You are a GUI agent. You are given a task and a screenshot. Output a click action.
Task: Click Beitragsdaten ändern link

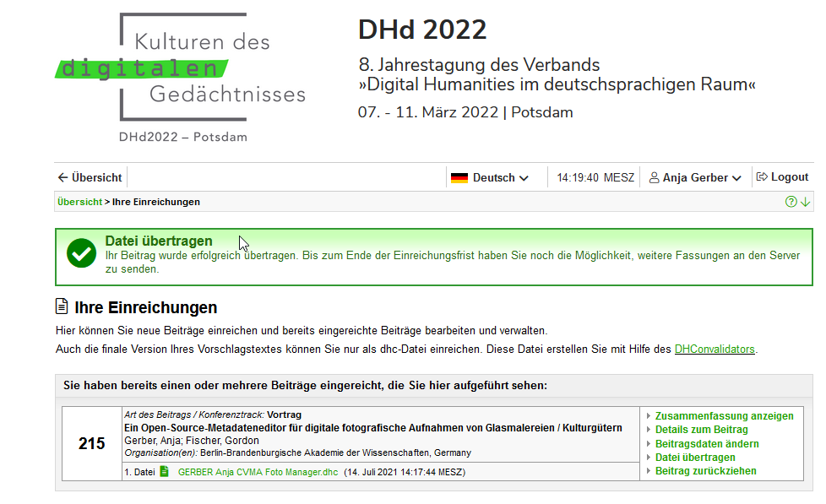point(707,444)
